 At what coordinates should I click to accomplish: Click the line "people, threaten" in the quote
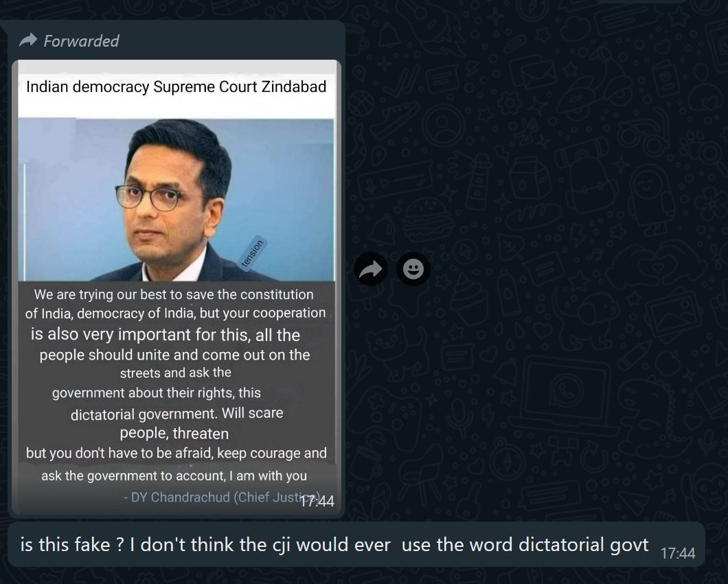pos(174,433)
